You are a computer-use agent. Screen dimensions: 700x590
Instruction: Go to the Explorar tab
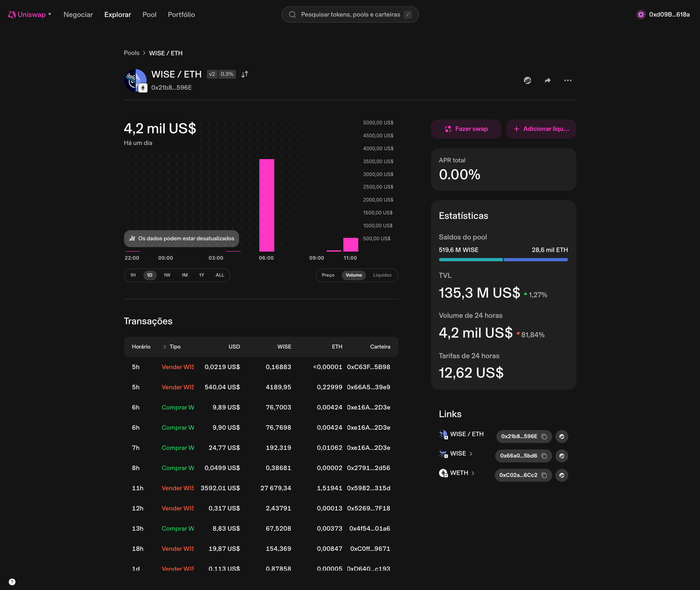click(x=118, y=15)
